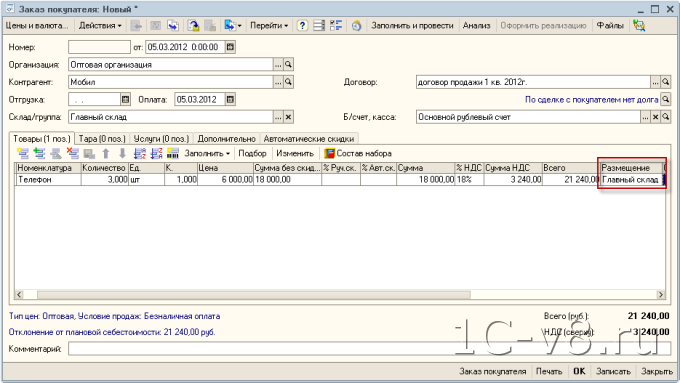The image size is (680, 383).
Task: Click link По сделке с покупателем нет долга
Action: tap(592, 99)
